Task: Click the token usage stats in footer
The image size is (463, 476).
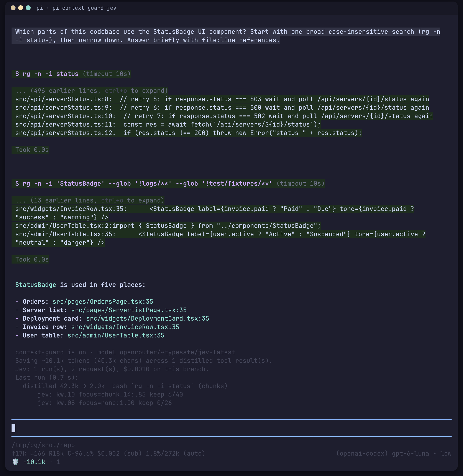Action: pos(109,454)
